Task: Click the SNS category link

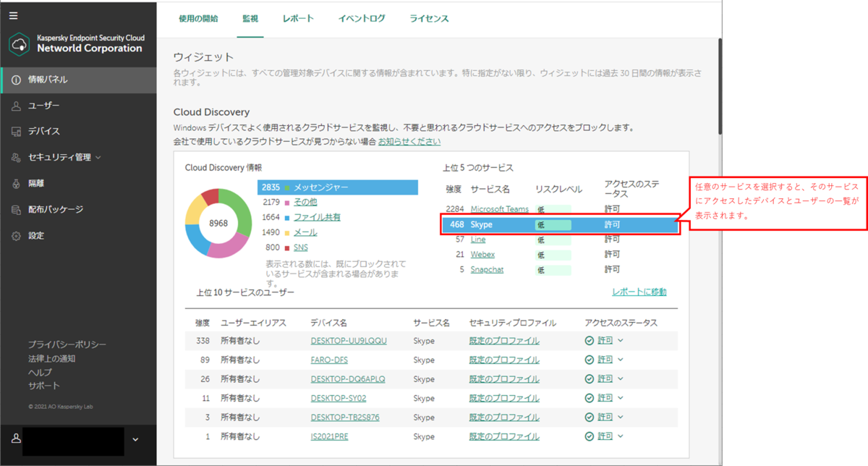Action: 299,247
